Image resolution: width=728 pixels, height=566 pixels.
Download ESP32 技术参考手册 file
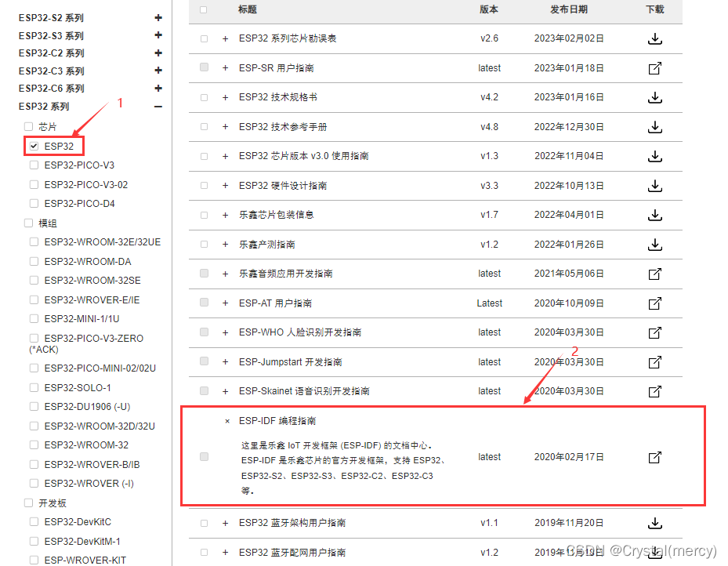click(654, 127)
